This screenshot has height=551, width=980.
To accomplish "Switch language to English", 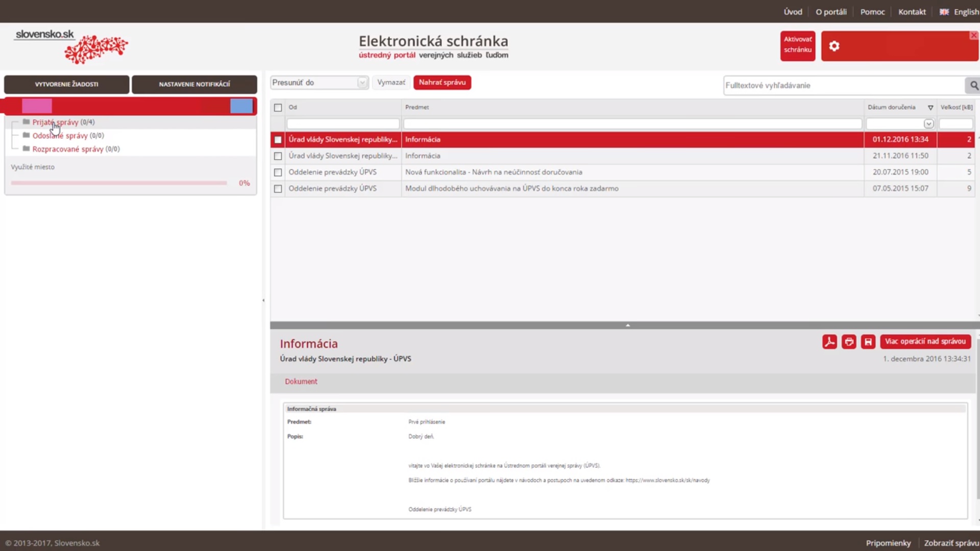I will click(966, 12).
